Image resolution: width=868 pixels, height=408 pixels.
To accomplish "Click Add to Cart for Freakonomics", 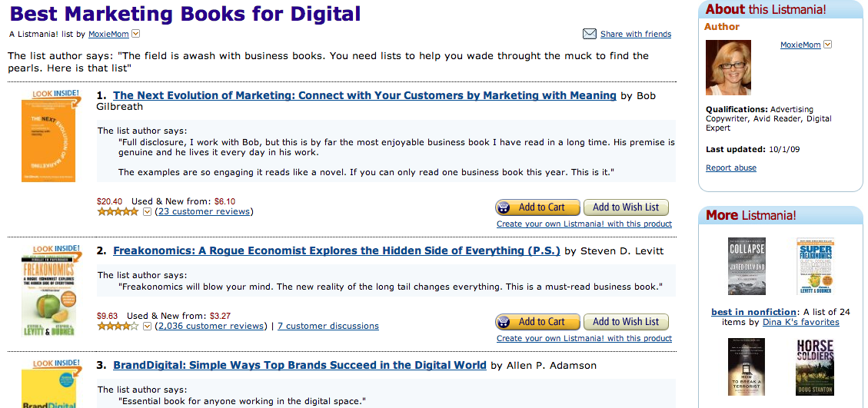I will pos(537,322).
